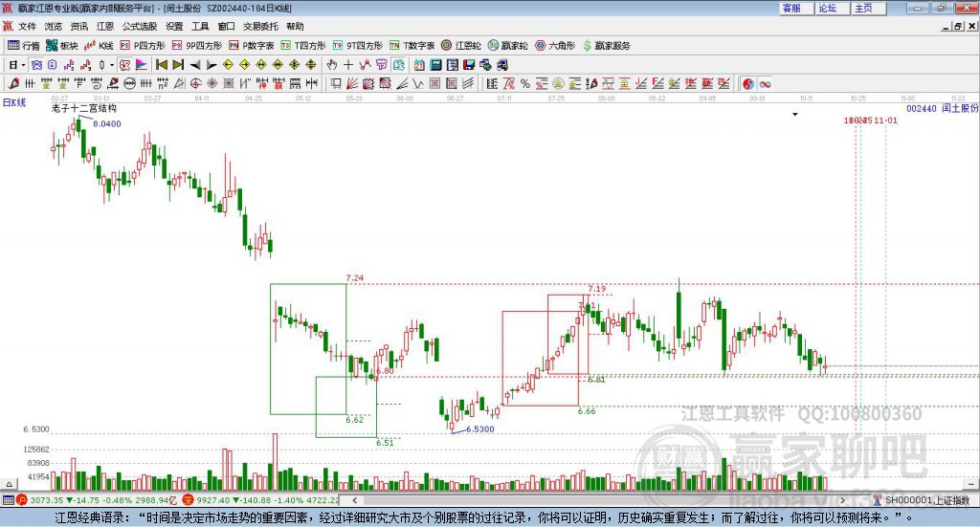The image size is (980, 527).
Task: Open 赢家服务 dollar-sign service
Action: (607, 46)
